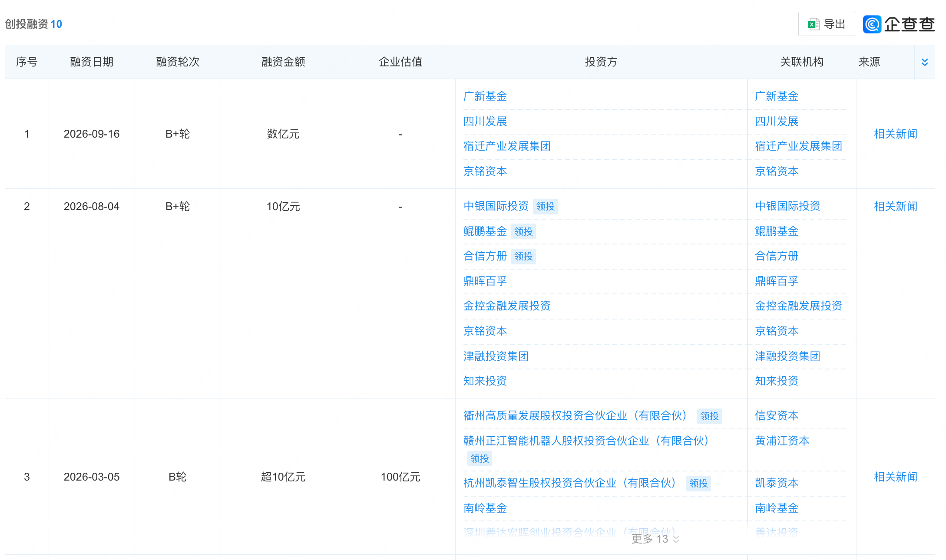Image resolution: width=946 pixels, height=560 pixels.
Task: Open 合信方册 in 关联机构 column
Action: pos(776,256)
